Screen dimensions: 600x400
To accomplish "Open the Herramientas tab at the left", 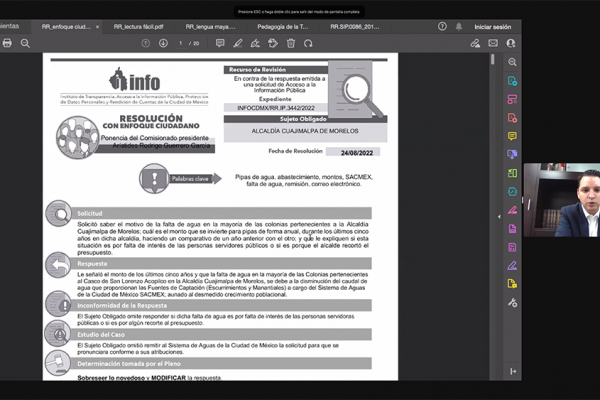I will point(9,26).
